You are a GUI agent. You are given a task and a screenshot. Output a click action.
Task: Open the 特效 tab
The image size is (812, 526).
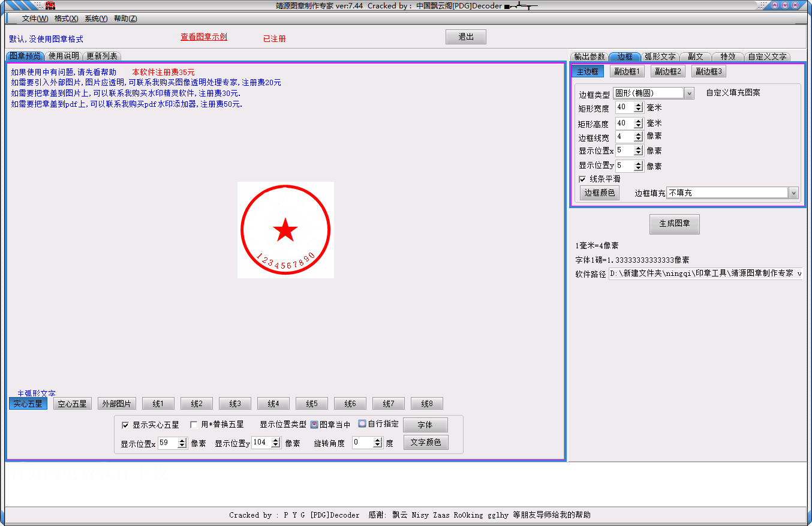[728, 56]
